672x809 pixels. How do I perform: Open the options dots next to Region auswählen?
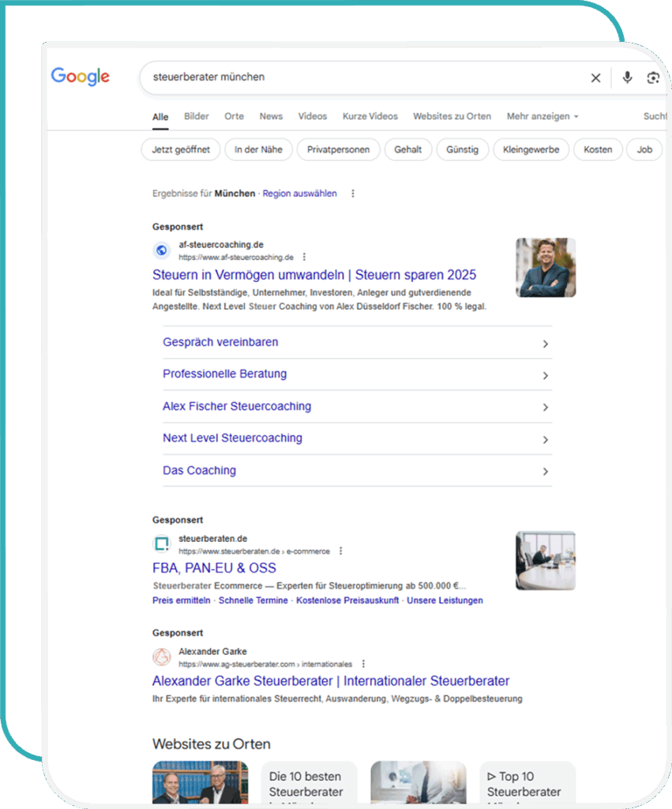pyautogui.click(x=353, y=194)
